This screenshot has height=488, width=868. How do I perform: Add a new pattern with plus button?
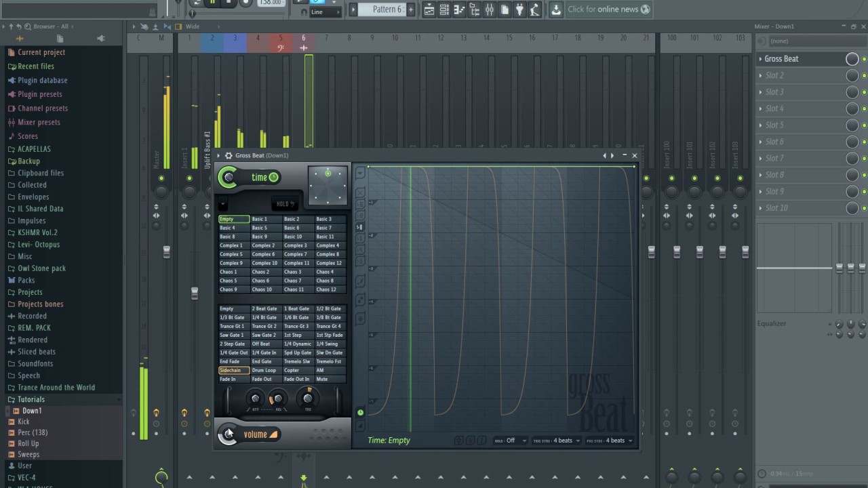[410, 9]
